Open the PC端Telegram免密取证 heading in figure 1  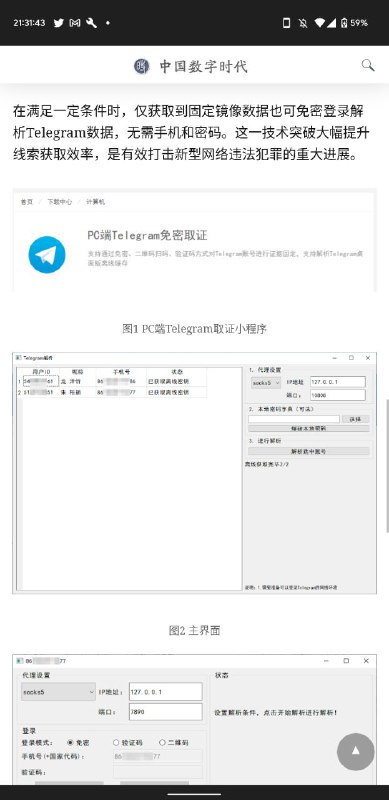[x=148, y=235]
